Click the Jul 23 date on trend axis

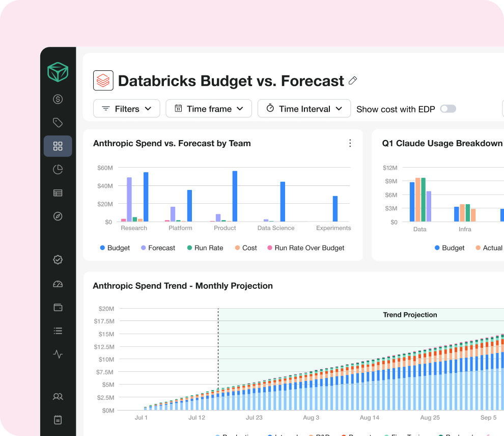coord(254,417)
